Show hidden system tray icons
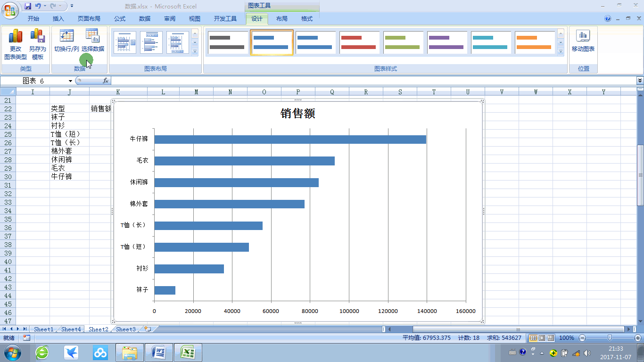 (542, 353)
